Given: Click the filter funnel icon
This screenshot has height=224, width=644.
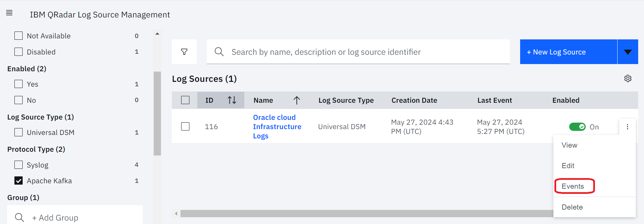Looking at the screenshot, I should point(184,52).
